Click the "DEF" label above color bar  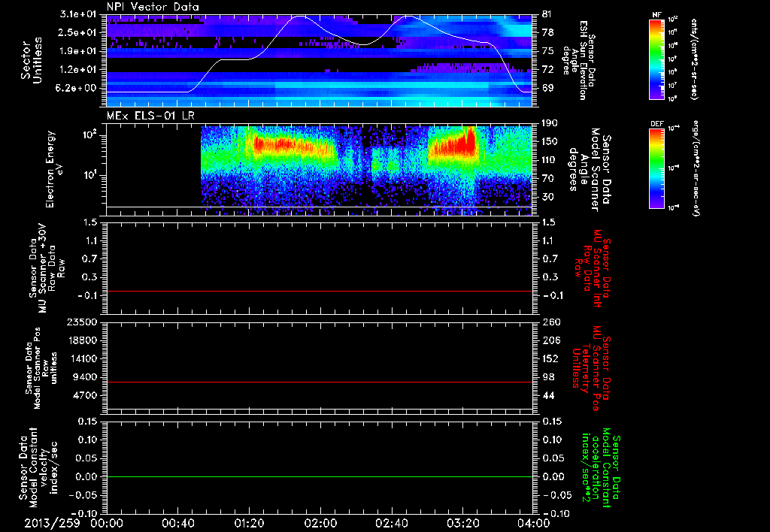coord(657,124)
